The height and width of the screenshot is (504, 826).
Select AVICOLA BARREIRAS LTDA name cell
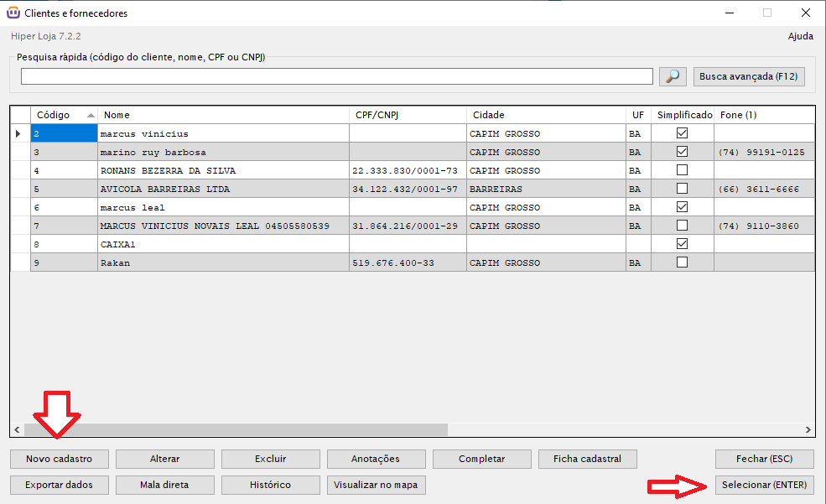click(x=223, y=189)
